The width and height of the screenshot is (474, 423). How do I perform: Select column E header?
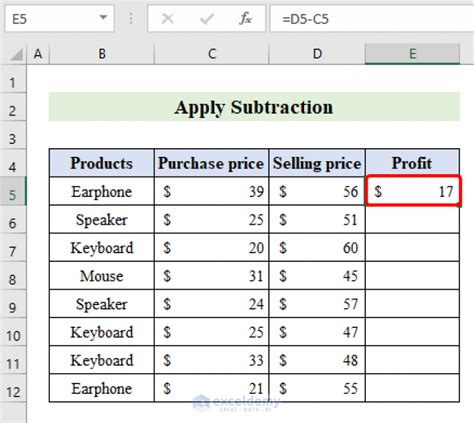412,54
